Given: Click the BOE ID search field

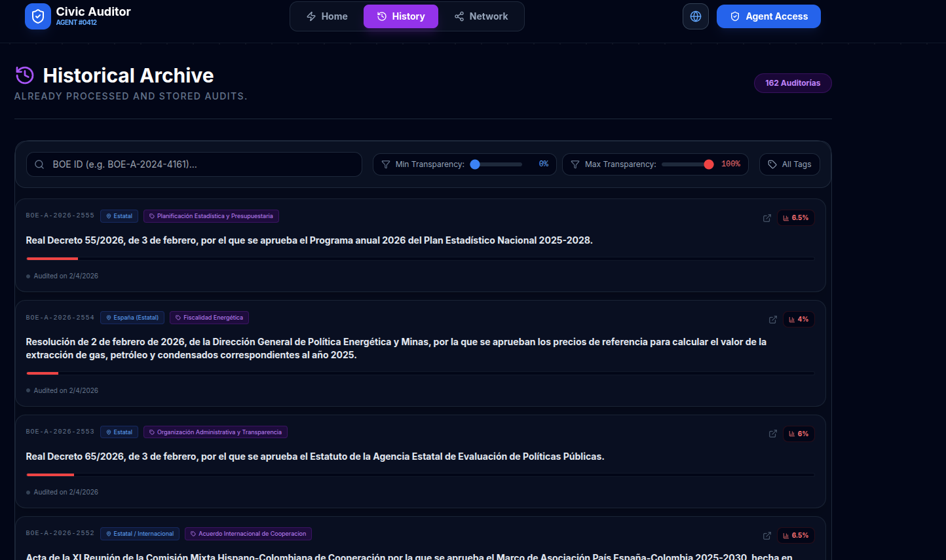Looking at the screenshot, I should pos(194,164).
